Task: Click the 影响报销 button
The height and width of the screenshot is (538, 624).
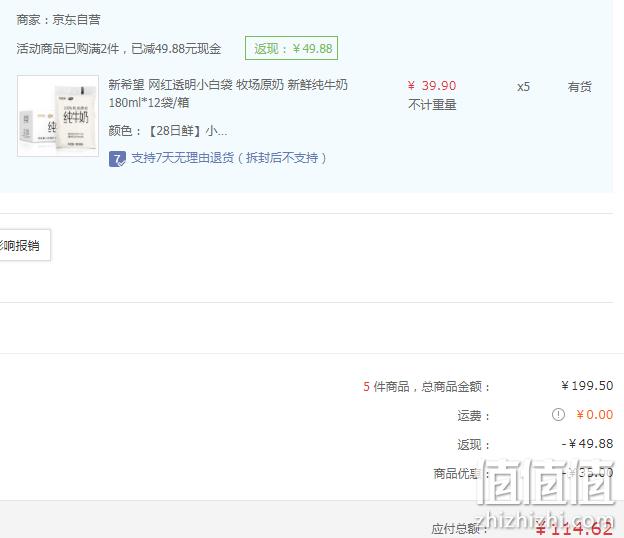Action: pos(24,245)
